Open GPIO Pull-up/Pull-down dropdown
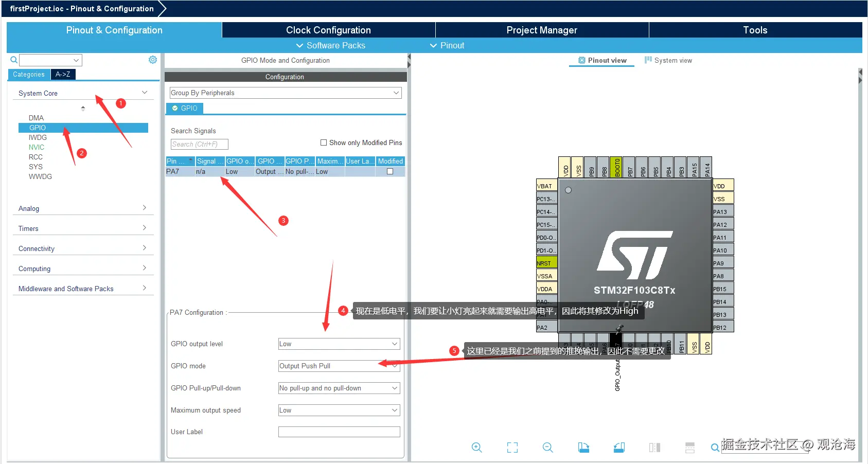 [x=339, y=388]
